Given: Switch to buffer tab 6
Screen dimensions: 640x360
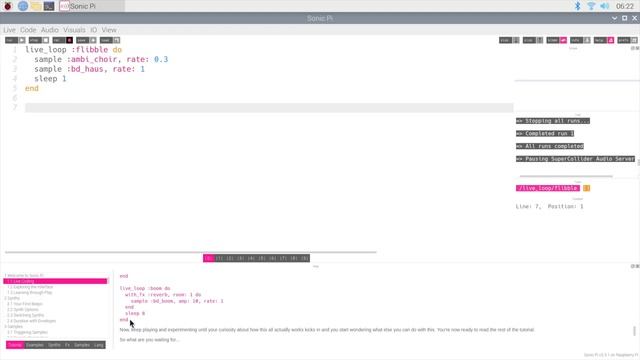Looking at the screenshot, I should 272,258.
